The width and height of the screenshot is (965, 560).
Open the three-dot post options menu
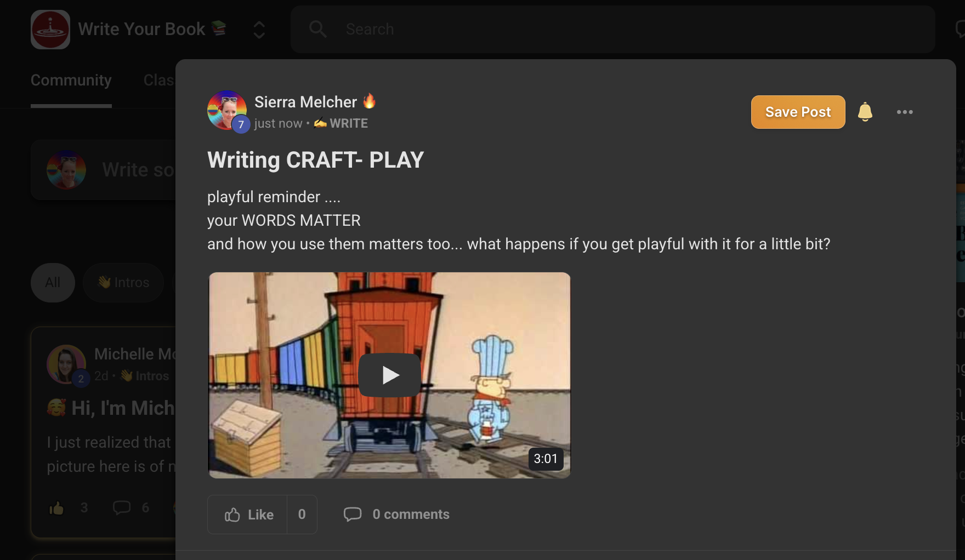click(x=905, y=112)
